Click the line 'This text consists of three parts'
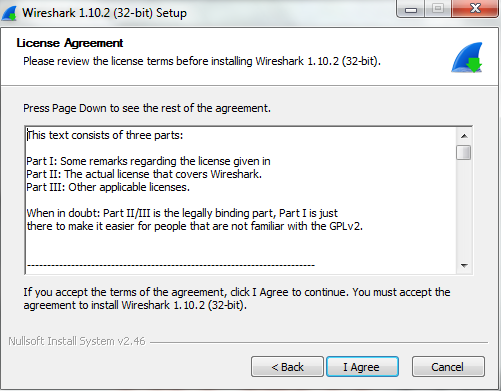Screen dimensions: 501x391 pos(105,135)
